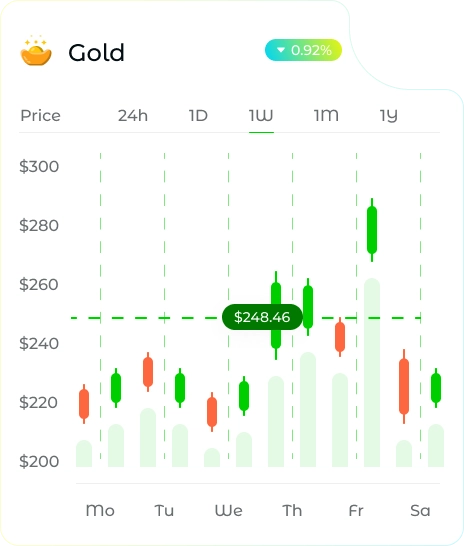
Task: Click the Price label
Action: coord(40,116)
